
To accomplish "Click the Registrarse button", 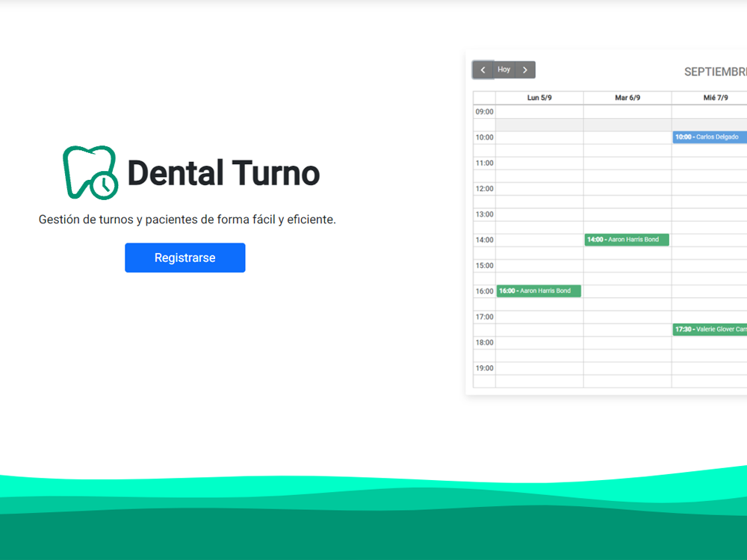I will [x=185, y=258].
